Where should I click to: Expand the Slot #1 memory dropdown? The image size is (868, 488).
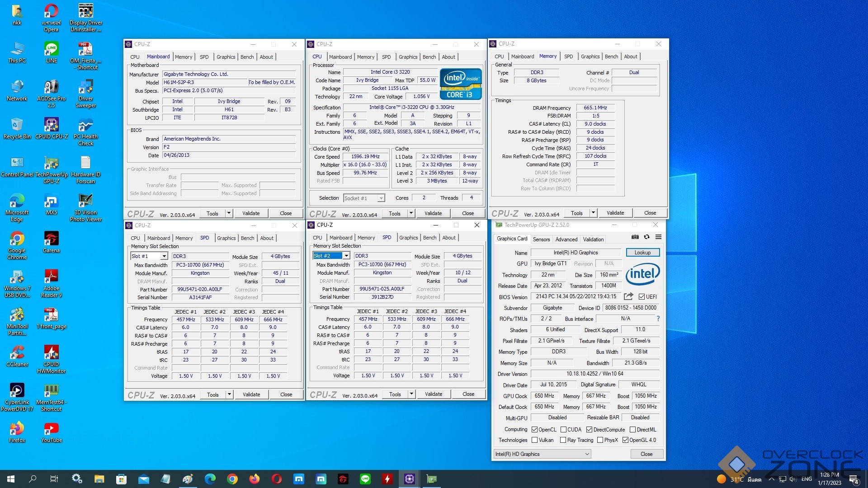[x=164, y=256]
